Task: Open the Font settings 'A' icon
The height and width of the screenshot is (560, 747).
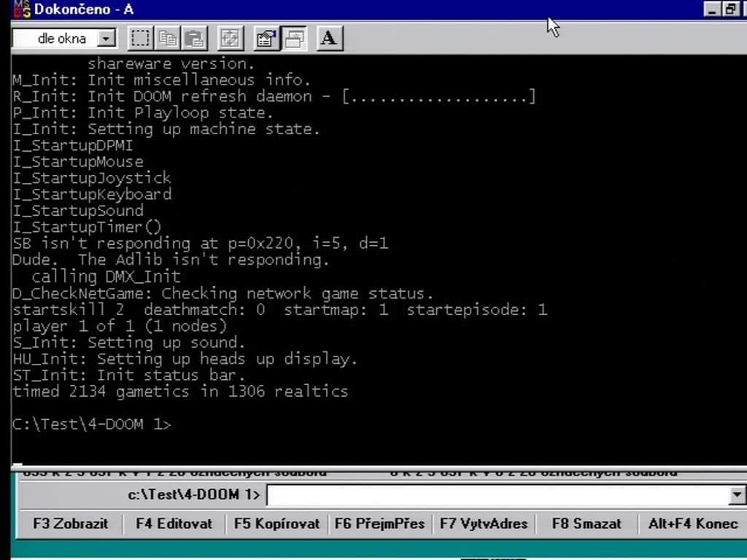Action: (x=329, y=38)
